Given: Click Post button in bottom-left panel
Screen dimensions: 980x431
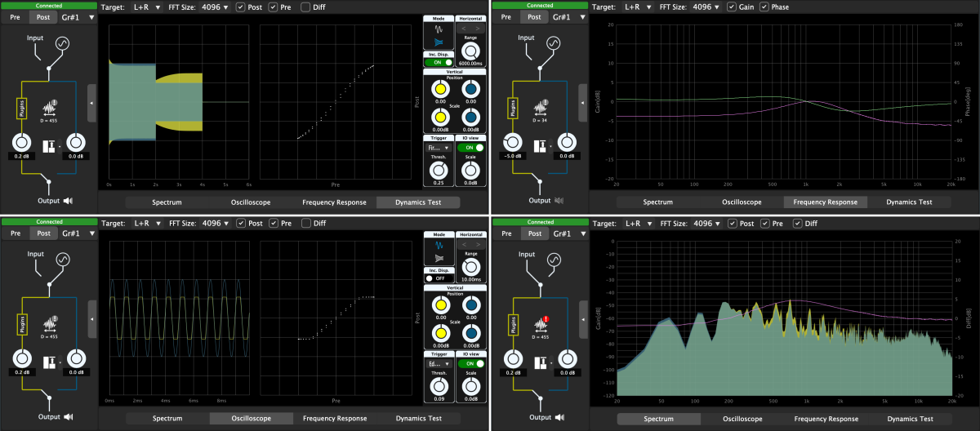Looking at the screenshot, I should point(45,233).
